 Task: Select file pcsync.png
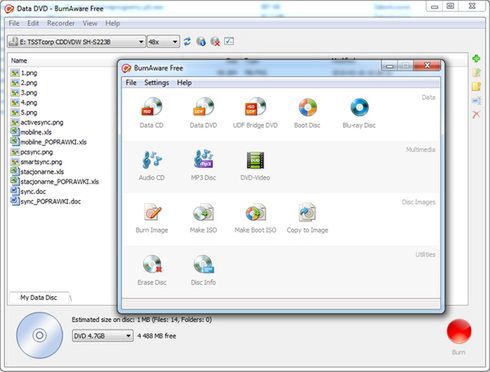[x=32, y=152]
